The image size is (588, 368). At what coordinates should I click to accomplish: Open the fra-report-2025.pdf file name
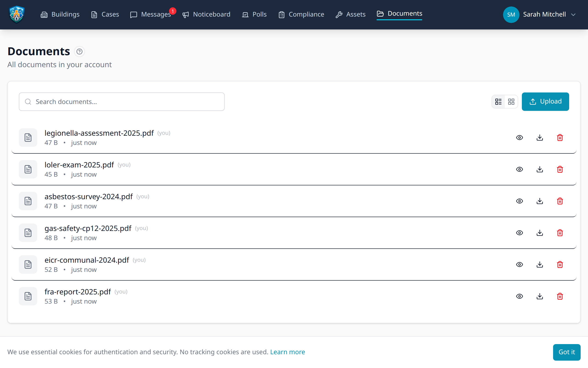77,292
